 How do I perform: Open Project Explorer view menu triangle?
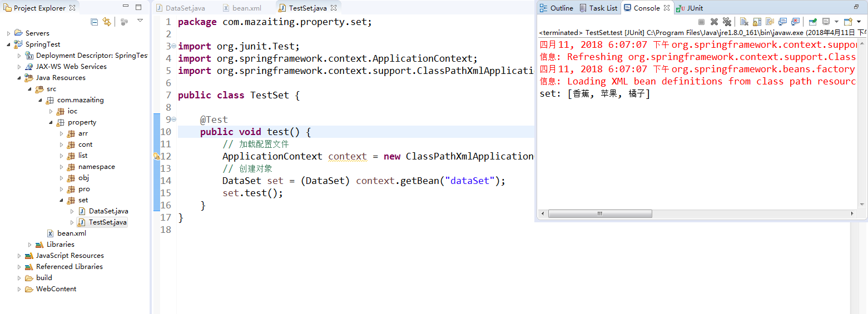tap(140, 21)
